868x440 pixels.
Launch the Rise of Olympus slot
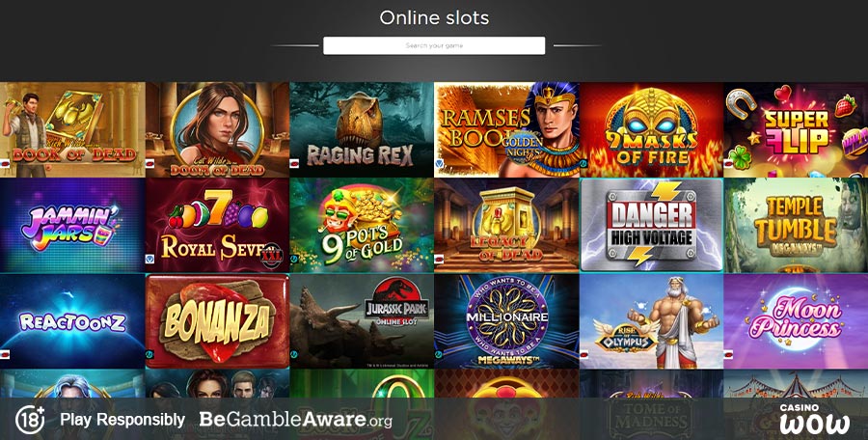coord(651,321)
